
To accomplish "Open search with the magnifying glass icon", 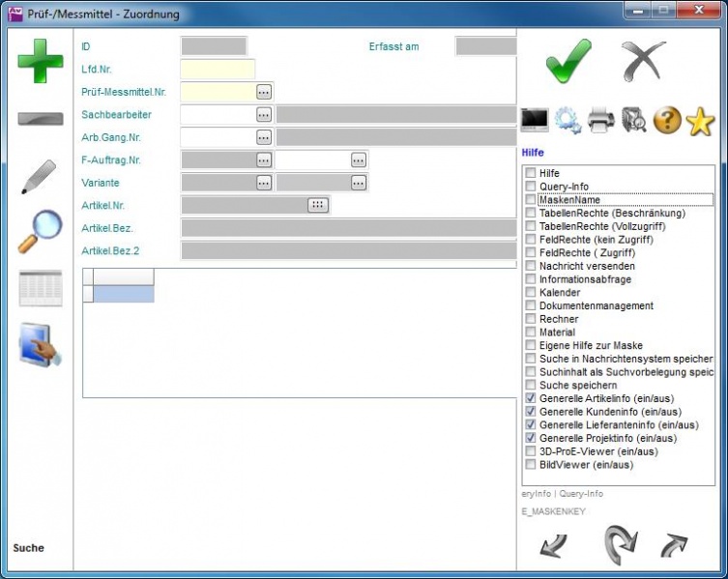I will [40, 232].
